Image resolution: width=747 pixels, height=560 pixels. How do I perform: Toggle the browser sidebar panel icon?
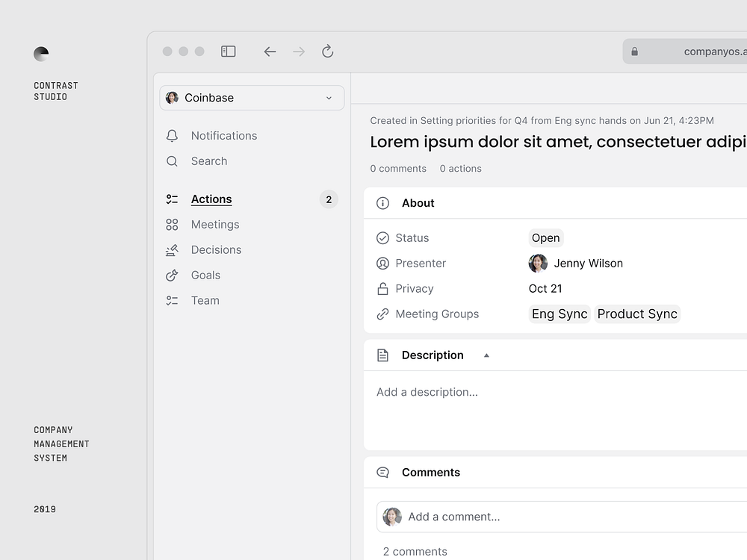[x=228, y=51]
